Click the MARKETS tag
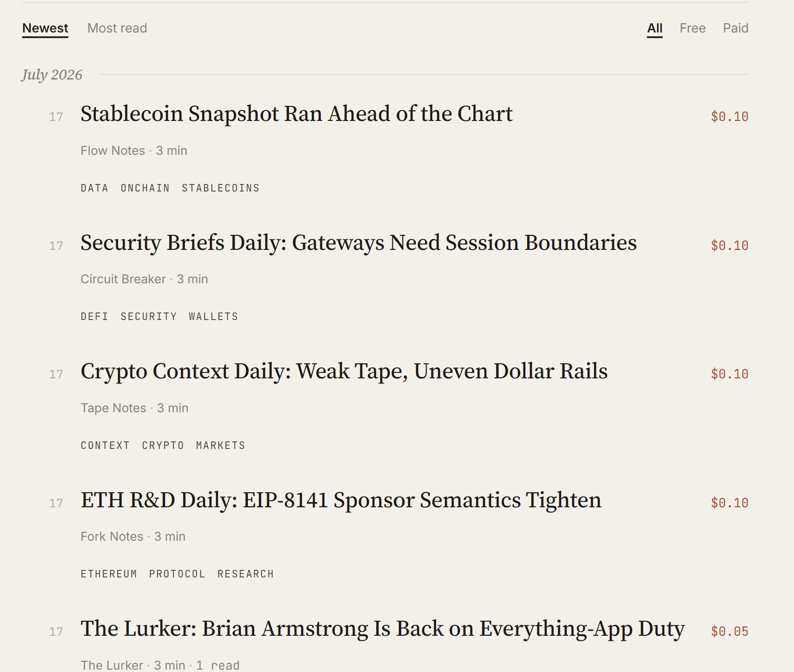Viewport: 794px width, 672px height. 221,446
